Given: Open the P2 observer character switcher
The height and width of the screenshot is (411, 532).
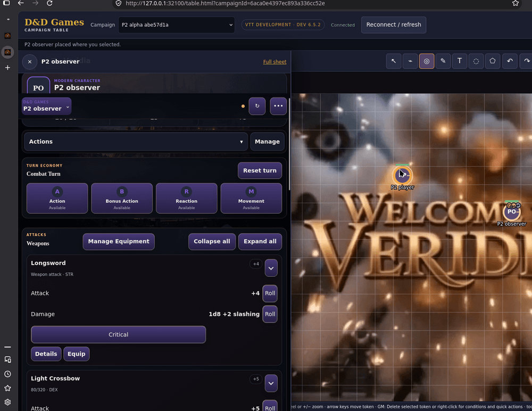Looking at the screenshot, I should point(46,106).
